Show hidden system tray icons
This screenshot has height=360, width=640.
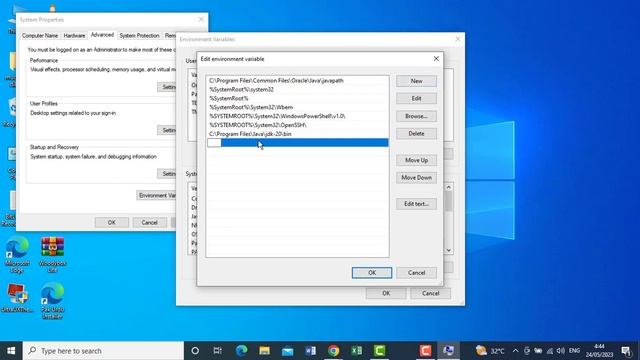click(515, 351)
